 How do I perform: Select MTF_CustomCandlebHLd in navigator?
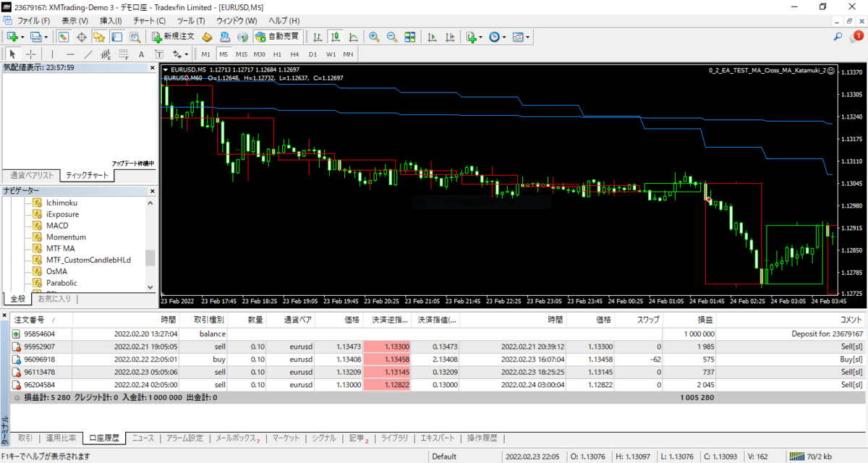(88, 260)
